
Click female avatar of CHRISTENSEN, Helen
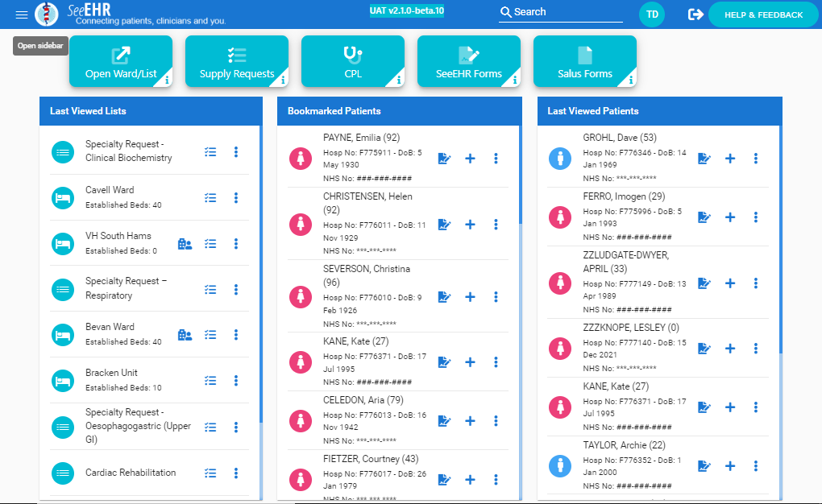(301, 225)
